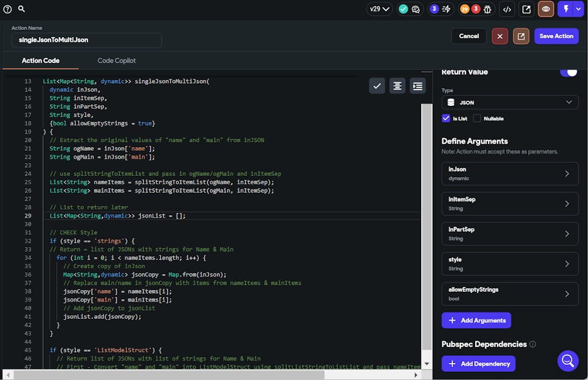Image resolution: width=588 pixels, height=380 pixels.
Task: Click the lightning bolt run button
Action: [566, 9]
